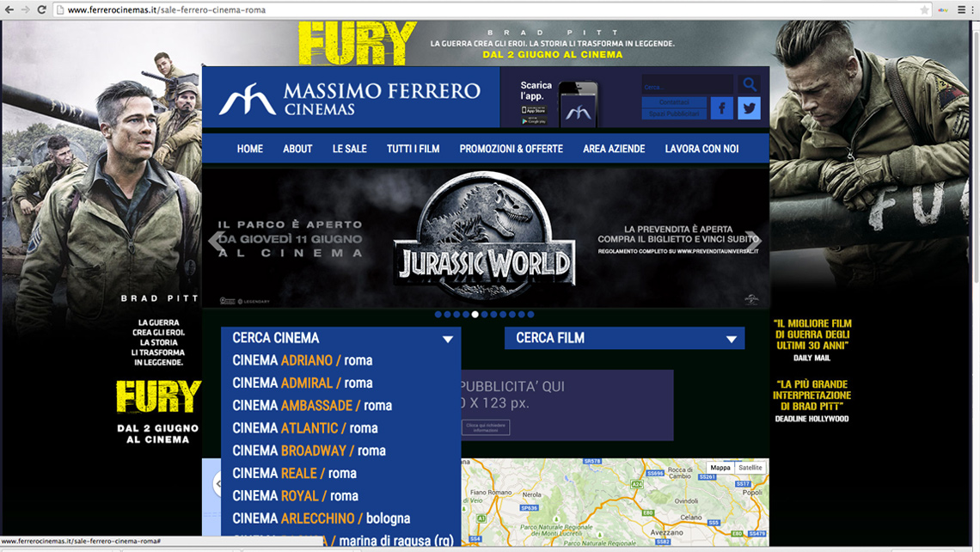Viewport: 980px width, 552px height.
Task: Click the Contattaci button
Action: point(674,102)
